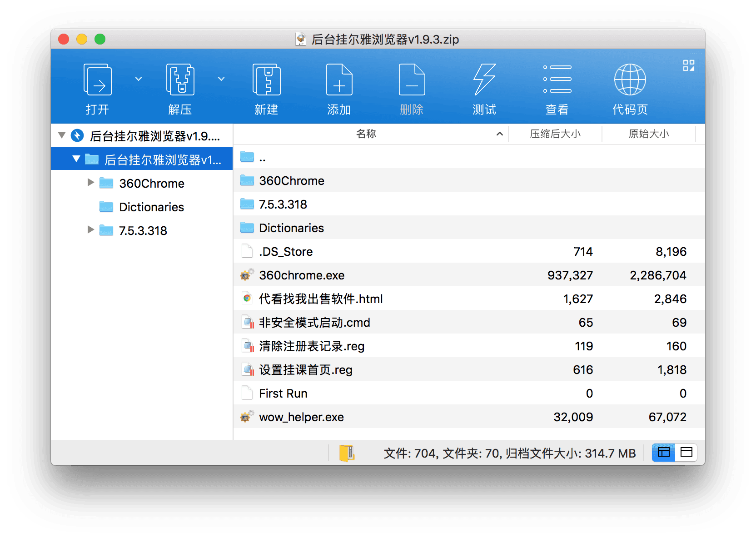Select the 清除注册表记录.reg file
756x538 pixels.
(x=469, y=346)
